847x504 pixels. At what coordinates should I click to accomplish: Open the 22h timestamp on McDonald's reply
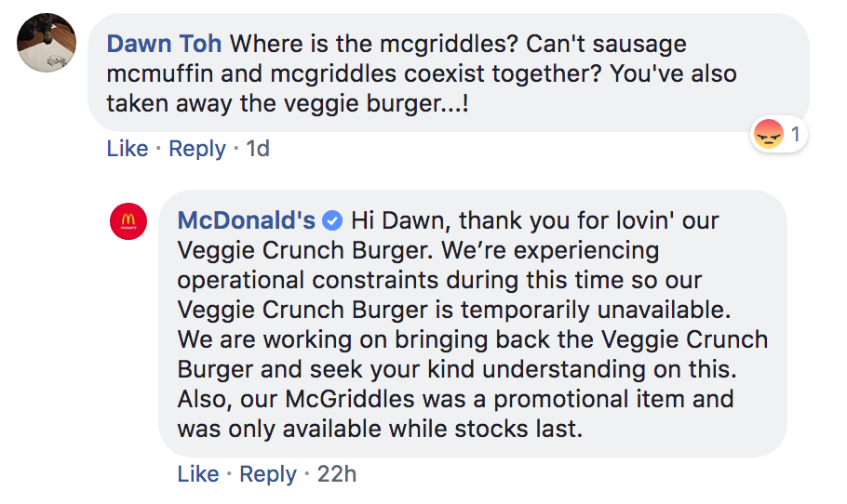click(337, 474)
